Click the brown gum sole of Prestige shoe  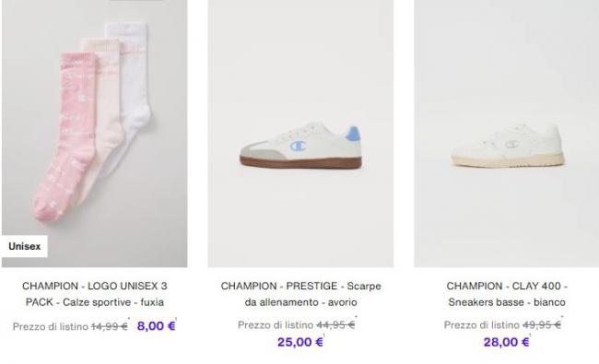pyautogui.click(x=300, y=163)
